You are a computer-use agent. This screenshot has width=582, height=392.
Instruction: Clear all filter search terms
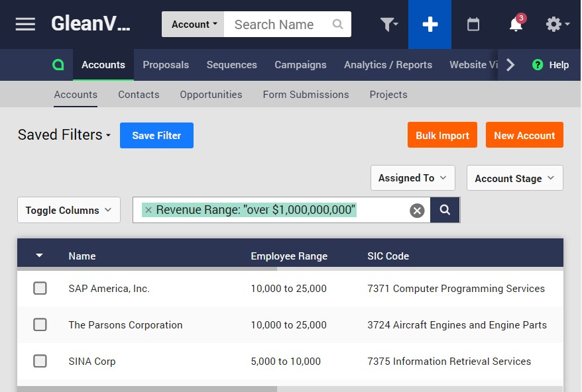417,211
